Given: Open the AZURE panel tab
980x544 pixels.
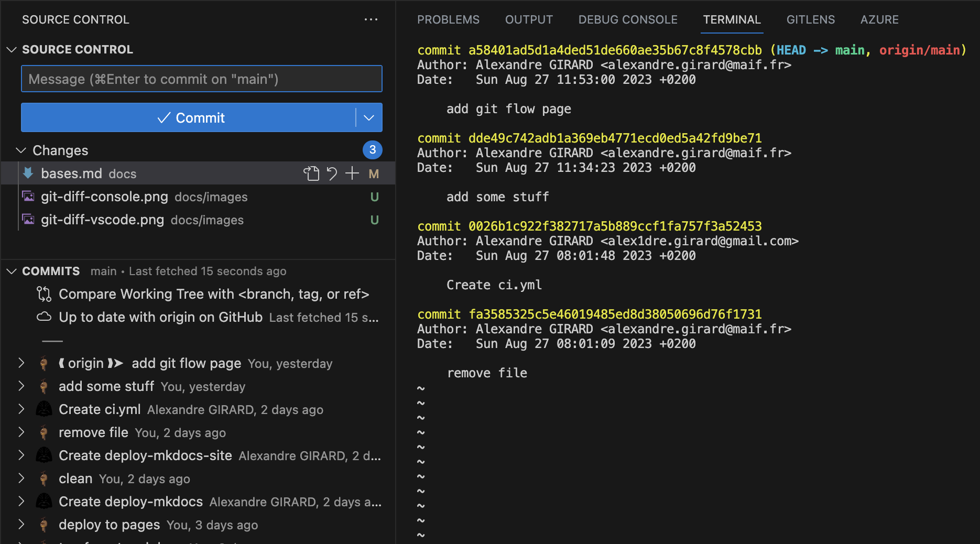Looking at the screenshot, I should click(879, 20).
